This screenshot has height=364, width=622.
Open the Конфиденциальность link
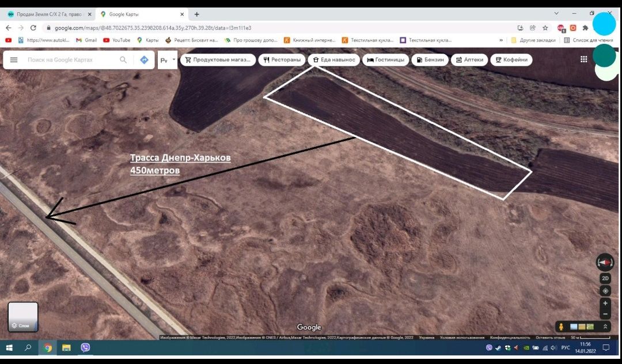coord(510,338)
